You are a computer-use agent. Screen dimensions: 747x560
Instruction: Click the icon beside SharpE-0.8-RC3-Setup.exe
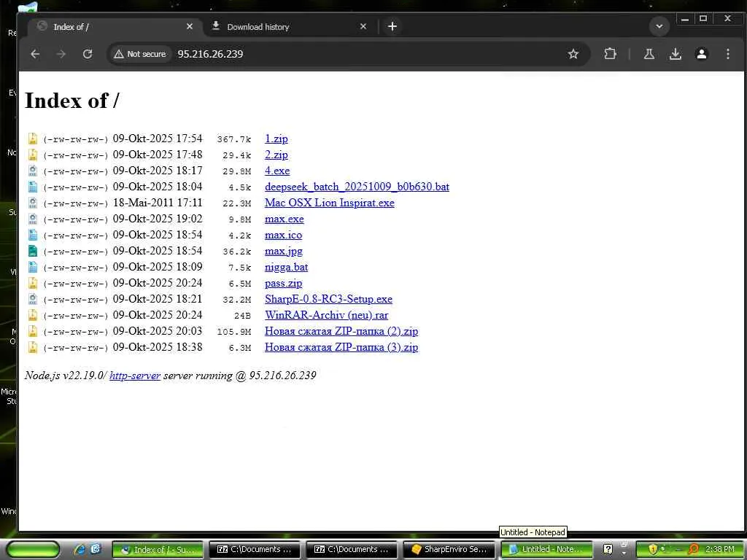click(x=32, y=299)
